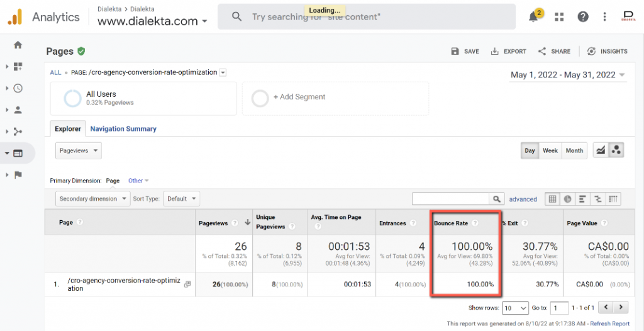Focus the table filter search field
The image size is (644, 331).
(x=450, y=199)
